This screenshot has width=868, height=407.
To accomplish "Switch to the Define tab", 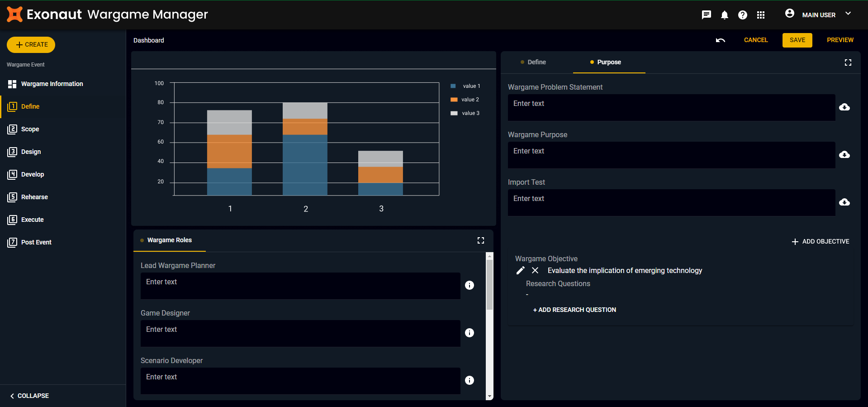I will (x=536, y=62).
